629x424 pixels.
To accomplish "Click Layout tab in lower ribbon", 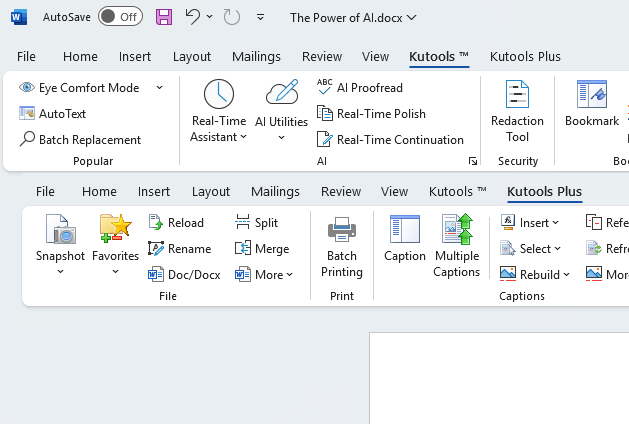I will point(211,192).
